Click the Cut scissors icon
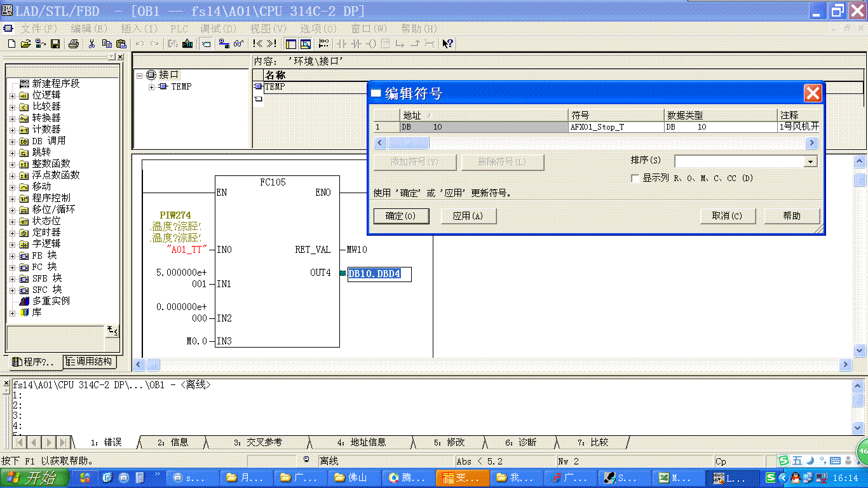Screen dimensions: 868x488 coord(92,44)
